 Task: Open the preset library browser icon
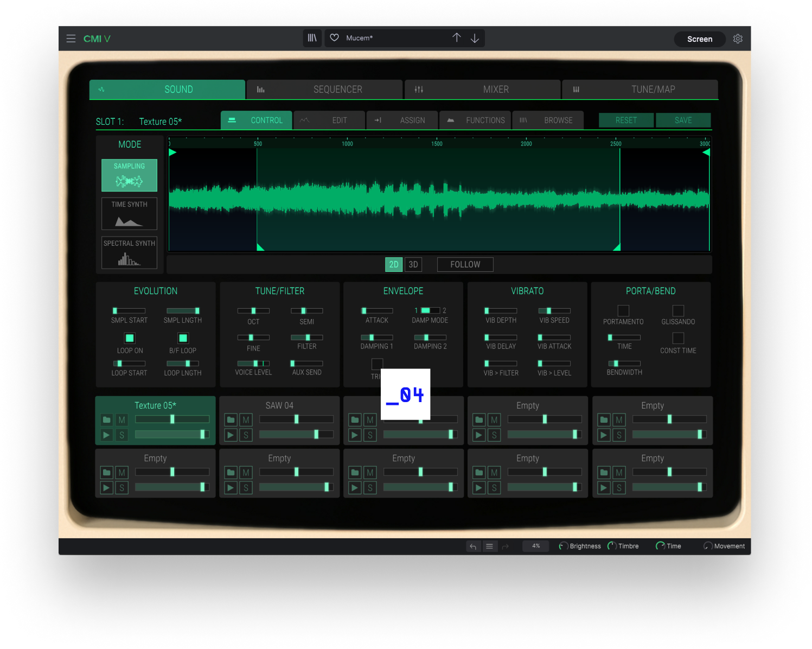(x=312, y=38)
